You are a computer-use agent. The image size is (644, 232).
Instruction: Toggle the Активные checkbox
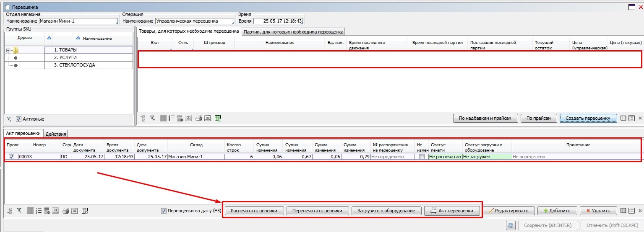[18, 119]
